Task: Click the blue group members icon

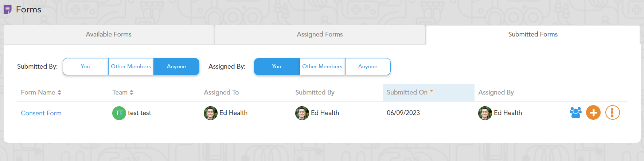Action: (575, 112)
